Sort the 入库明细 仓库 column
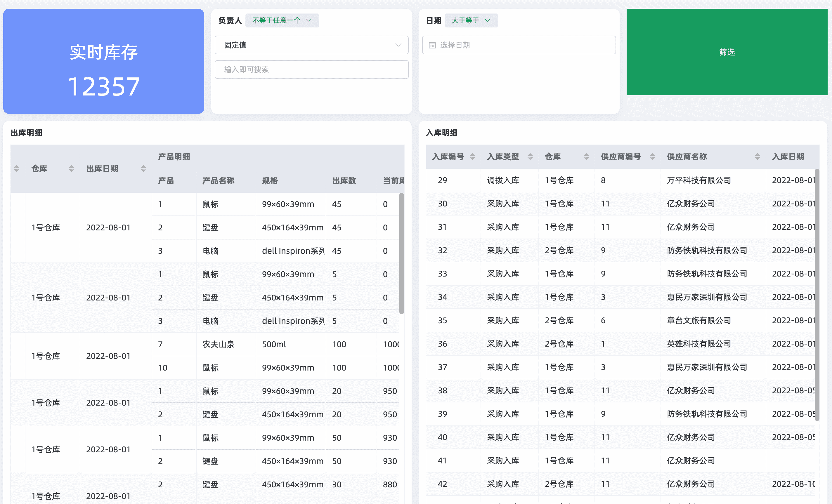The image size is (832, 504). pyautogui.click(x=586, y=157)
